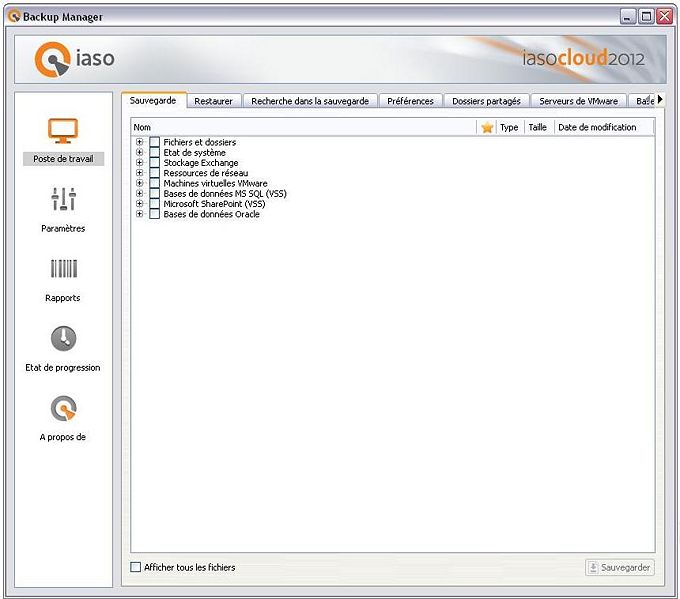The width and height of the screenshot is (680, 599).
Task: Expand Bases de données Oracle node
Action: coord(139,214)
